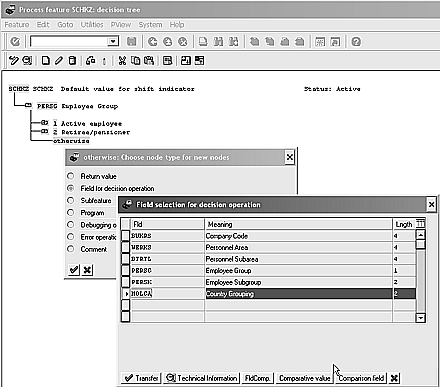The height and width of the screenshot is (387, 440).
Task: Select the Comment radio button
Action: click(71, 249)
